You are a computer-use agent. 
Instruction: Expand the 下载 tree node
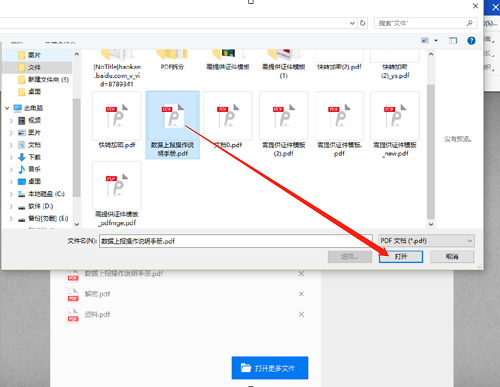pyautogui.click(x=11, y=157)
